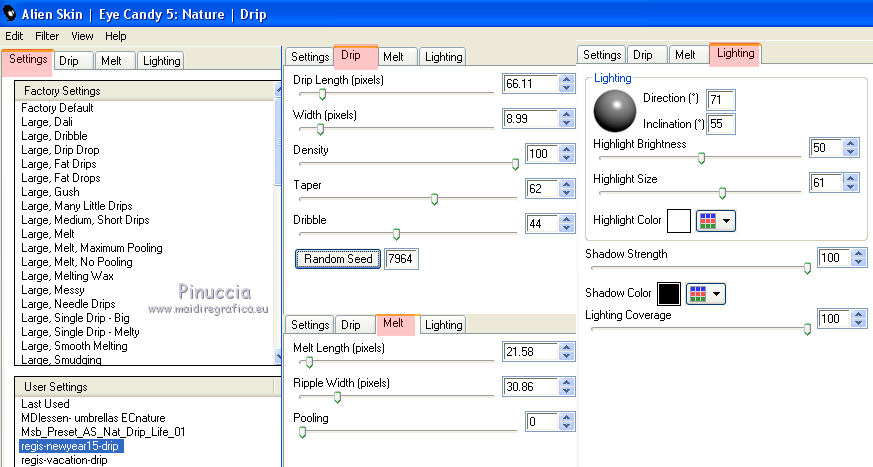Click the Direction angle input field
873x467 pixels.
pos(720,100)
